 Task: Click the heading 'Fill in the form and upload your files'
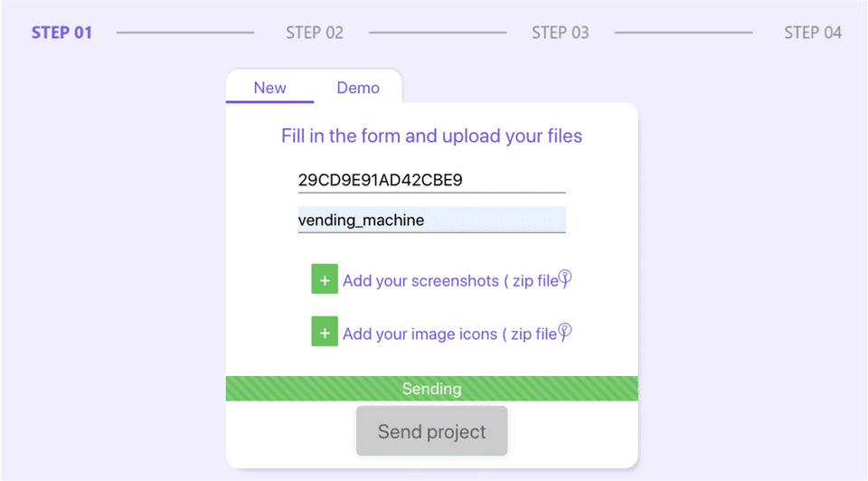(432, 136)
